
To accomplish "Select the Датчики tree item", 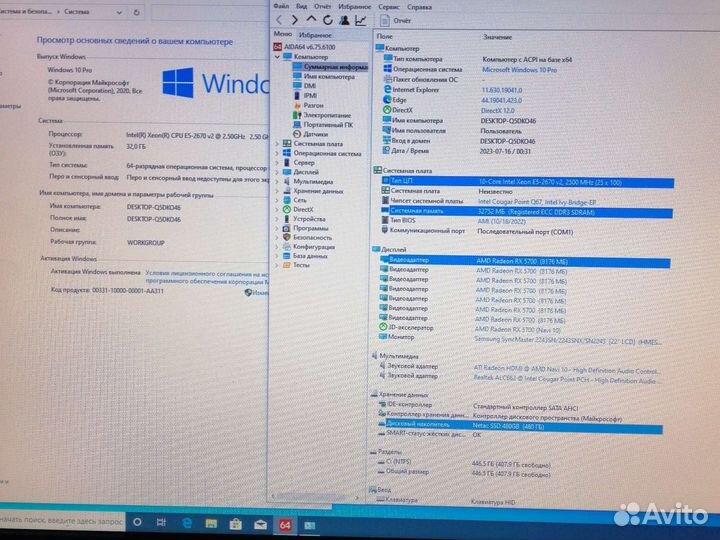I will click(x=310, y=134).
